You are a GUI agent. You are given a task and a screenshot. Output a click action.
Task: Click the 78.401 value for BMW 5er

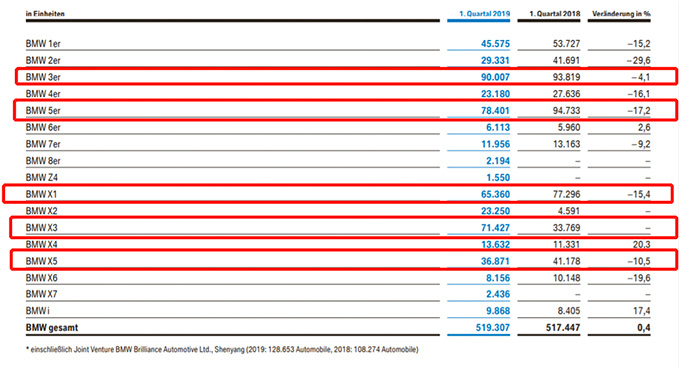(x=495, y=111)
